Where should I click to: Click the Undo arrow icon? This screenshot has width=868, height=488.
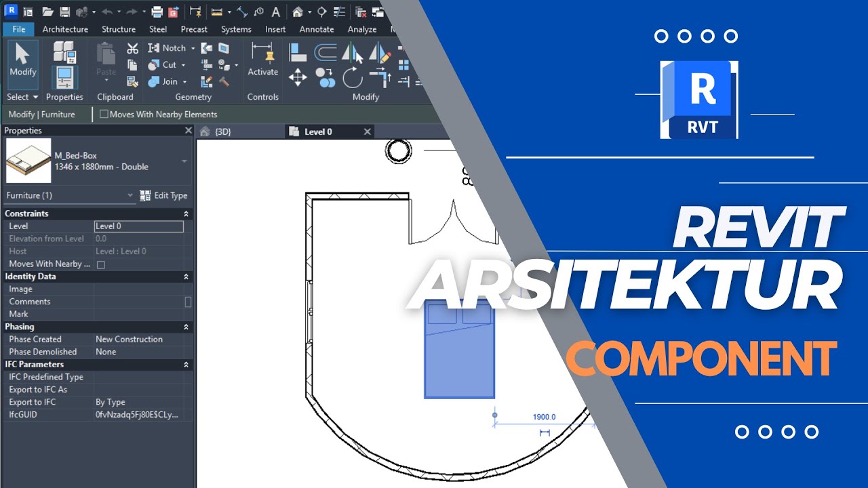[106, 12]
